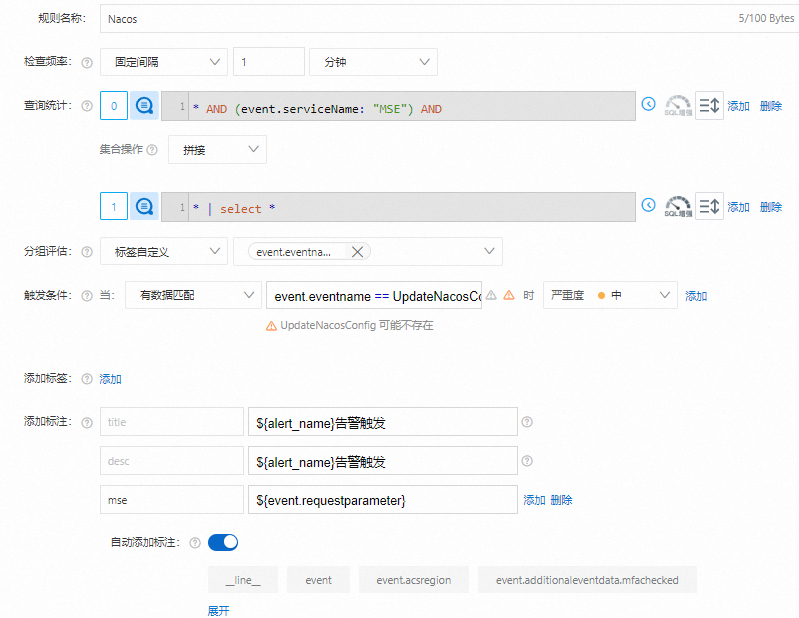Viewport: 799px width, 618px height.
Task: Click 删除 link beside mse annotation
Action: click(561, 500)
